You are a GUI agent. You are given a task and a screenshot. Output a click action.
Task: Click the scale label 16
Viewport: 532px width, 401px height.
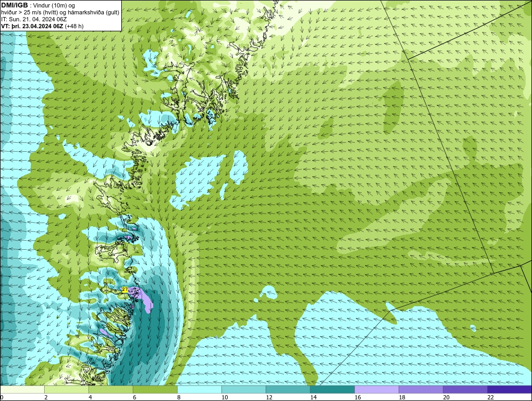coord(358,397)
